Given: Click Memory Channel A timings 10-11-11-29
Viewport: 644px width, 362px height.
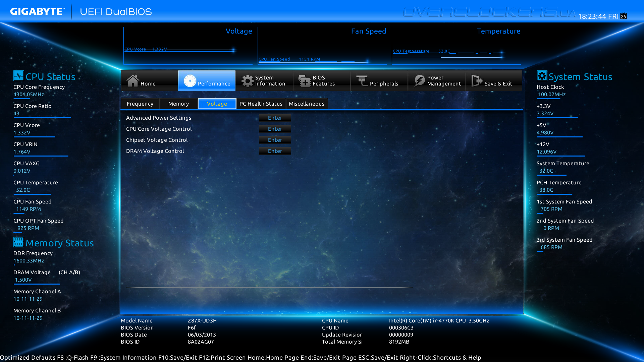Looking at the screenshot, I should point(28,299).
